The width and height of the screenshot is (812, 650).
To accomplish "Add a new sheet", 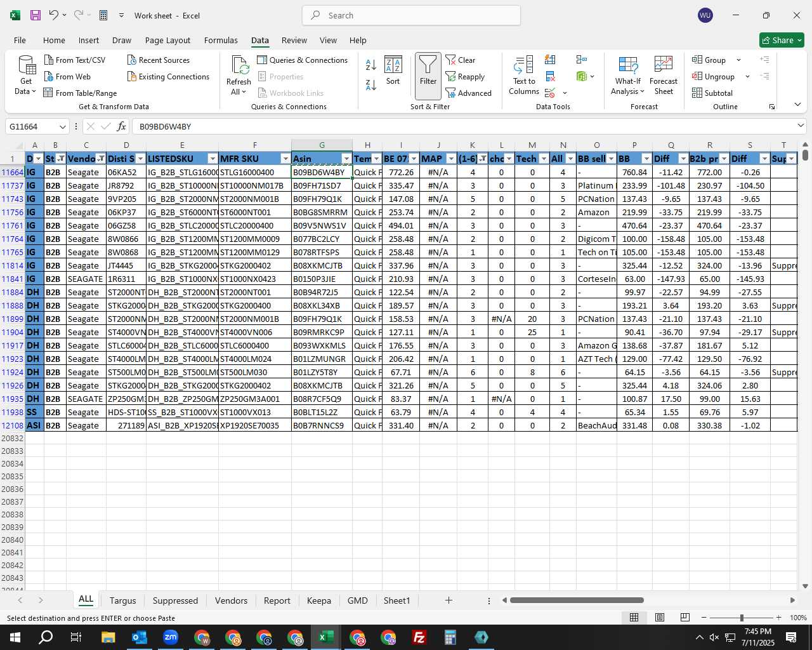I will (449, 600).
